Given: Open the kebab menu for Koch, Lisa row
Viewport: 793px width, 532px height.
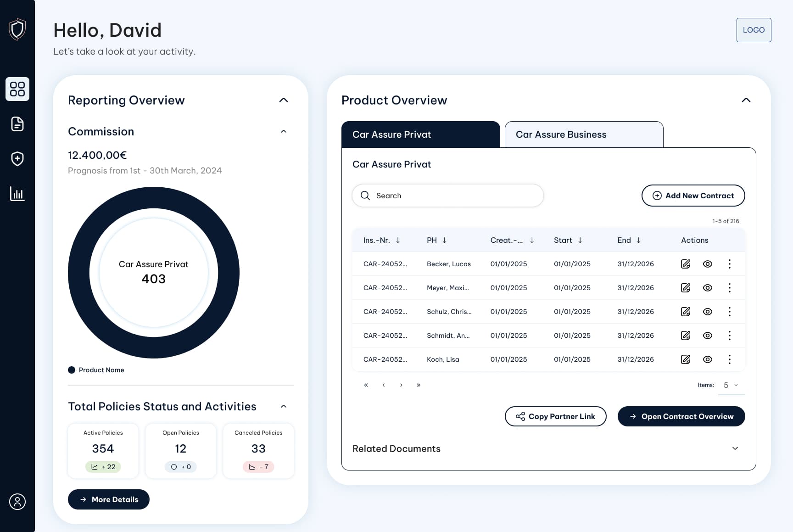Looking at the screenshot, I should tap(730, 359).
